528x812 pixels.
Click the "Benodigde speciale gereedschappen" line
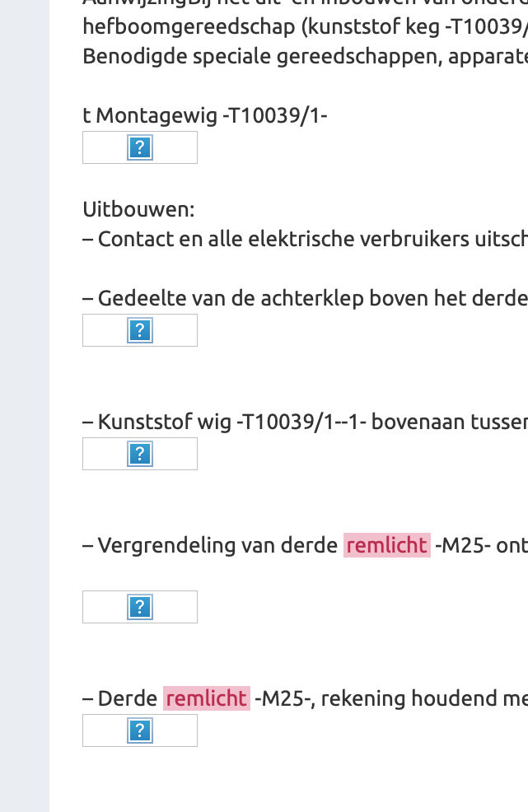pyautogui.click(x=305, y=58)
